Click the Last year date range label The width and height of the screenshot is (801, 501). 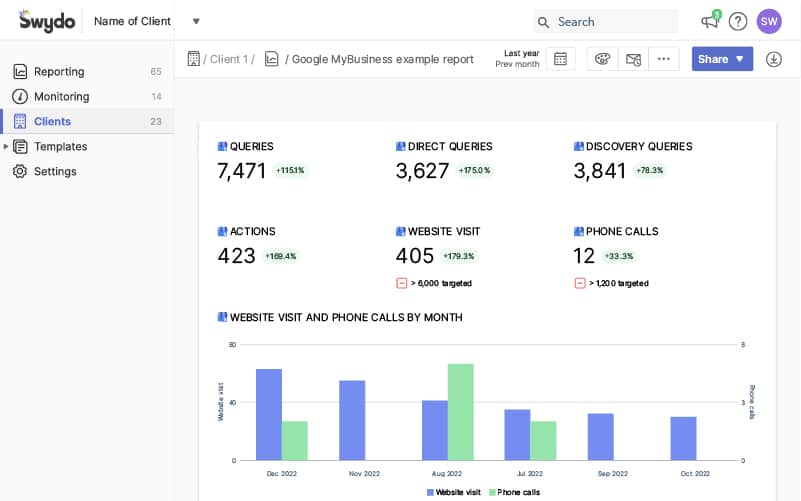pos(521,53)
